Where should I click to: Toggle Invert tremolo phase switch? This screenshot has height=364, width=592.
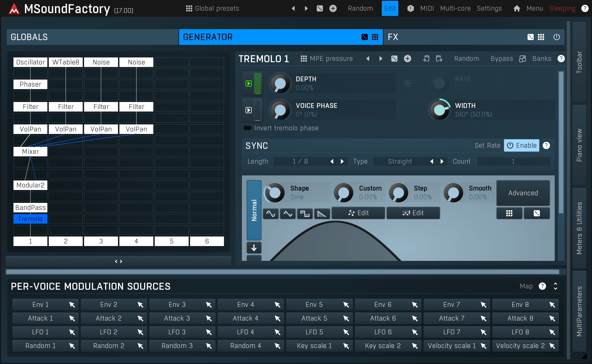click(x=248, y=128)
